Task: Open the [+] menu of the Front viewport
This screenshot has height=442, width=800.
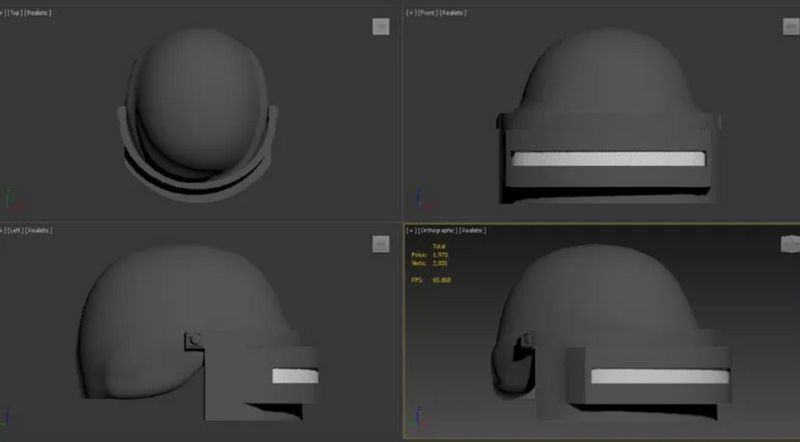Action: point(411,13)
